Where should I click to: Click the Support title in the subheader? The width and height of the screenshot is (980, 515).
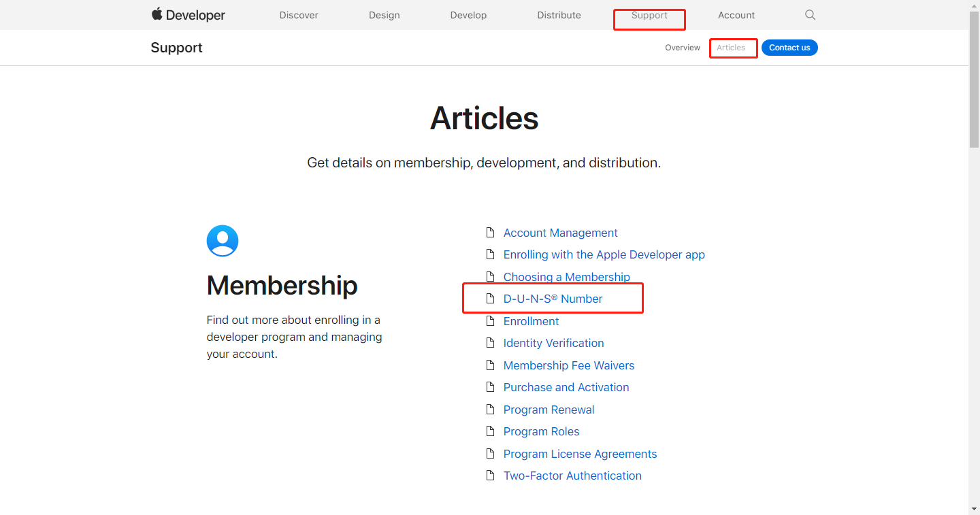click(x=177, y=48)
